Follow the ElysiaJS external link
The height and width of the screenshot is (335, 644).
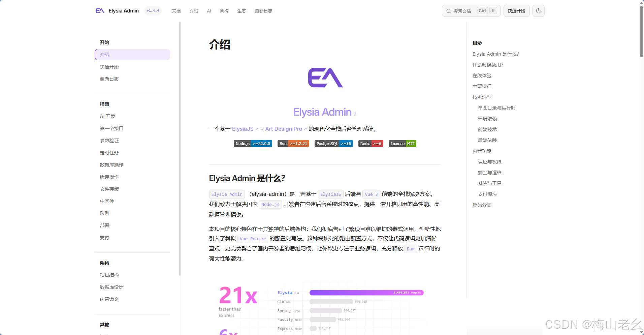click(245, 129)
